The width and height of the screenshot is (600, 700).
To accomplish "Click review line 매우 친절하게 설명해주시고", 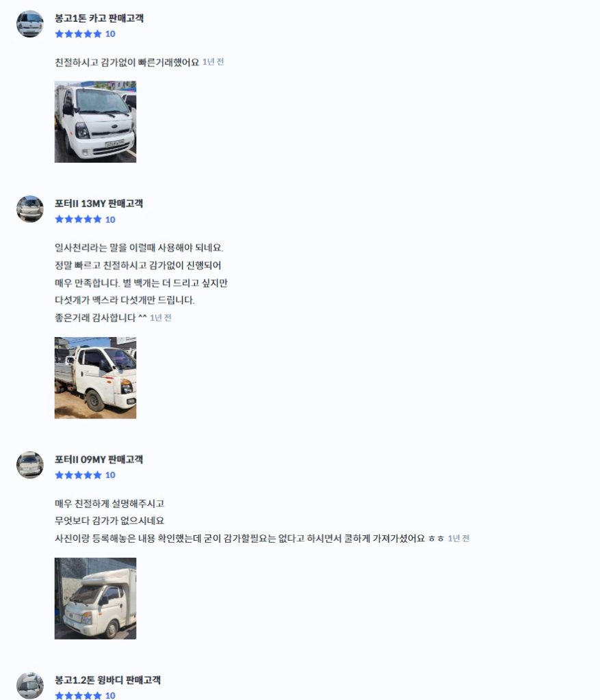I will [109, 504].
